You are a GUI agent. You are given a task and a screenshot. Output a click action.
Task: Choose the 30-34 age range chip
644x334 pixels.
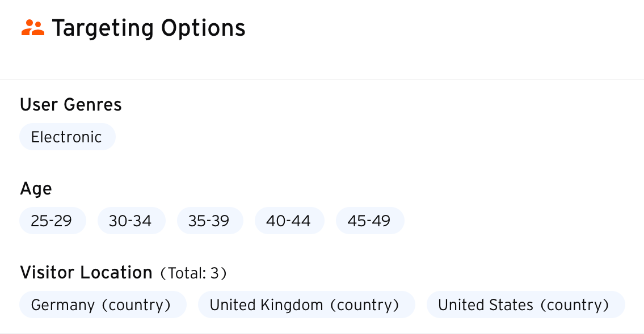coord(131,221)
